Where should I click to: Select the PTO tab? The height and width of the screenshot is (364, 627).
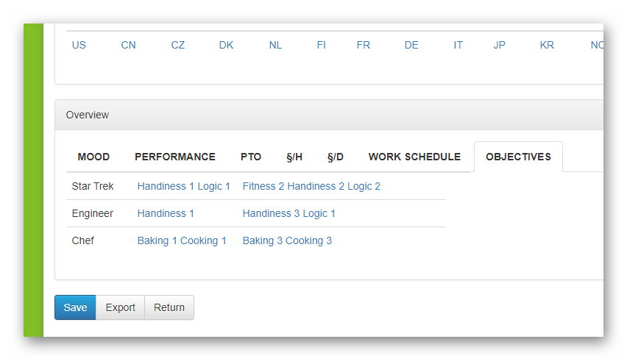click(251, 157)
